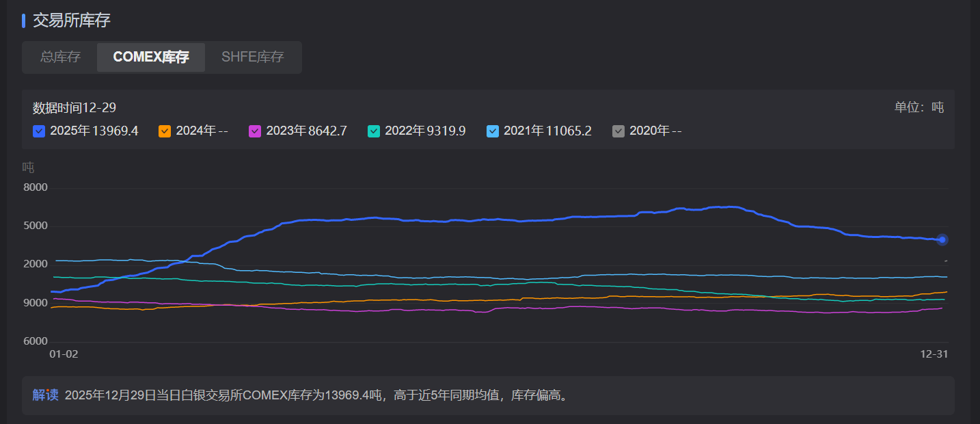Toggle the orange 2024年 series checkbox
Image resolution: width=980 pixels, height=424 pixels.
[x=165, y=131]
